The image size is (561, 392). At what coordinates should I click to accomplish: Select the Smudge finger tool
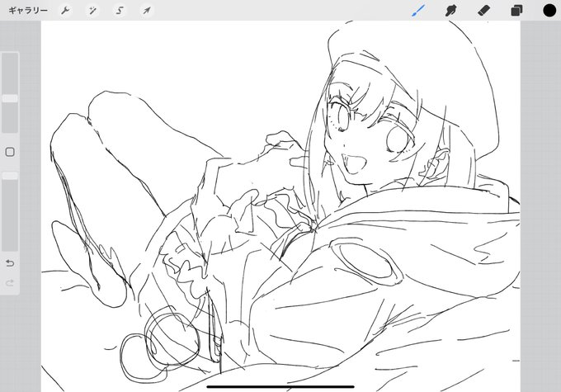pos(450,11)
